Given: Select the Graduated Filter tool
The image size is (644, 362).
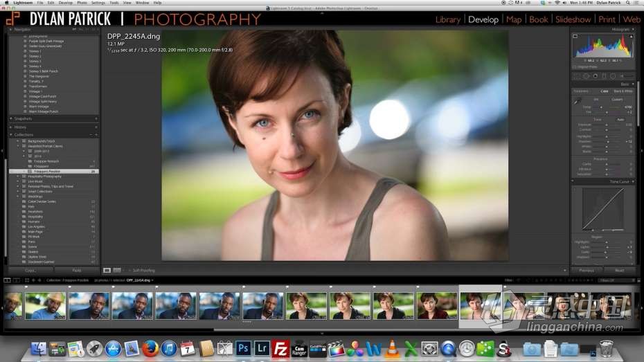Looking at the screenshot, I should click(x=604, y=76).
